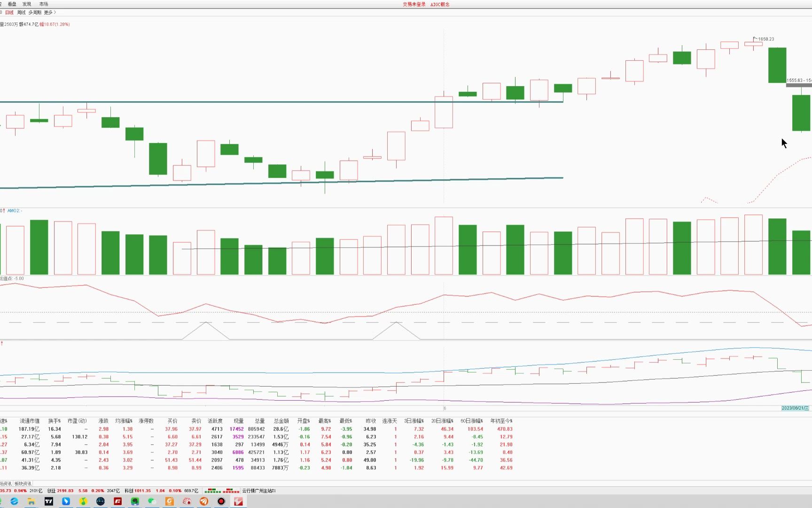Open the Evernote elephant taskbar icon

(x=135, y=501)
